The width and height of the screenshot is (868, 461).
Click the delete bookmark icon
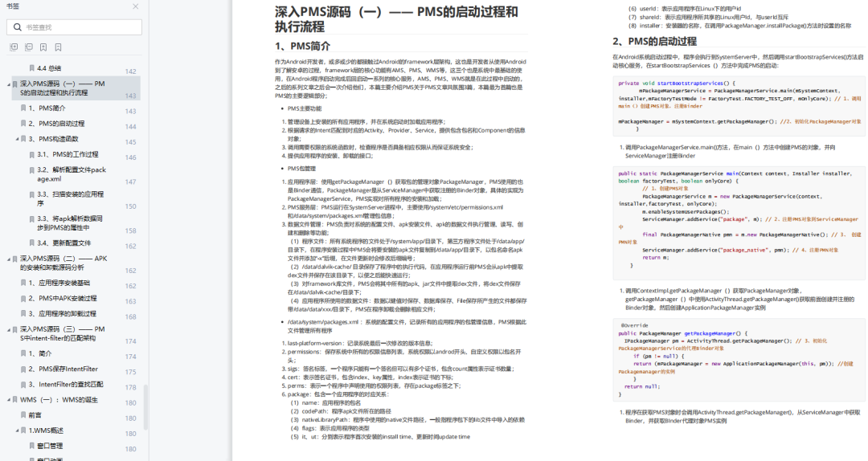(x=58, y=47)
